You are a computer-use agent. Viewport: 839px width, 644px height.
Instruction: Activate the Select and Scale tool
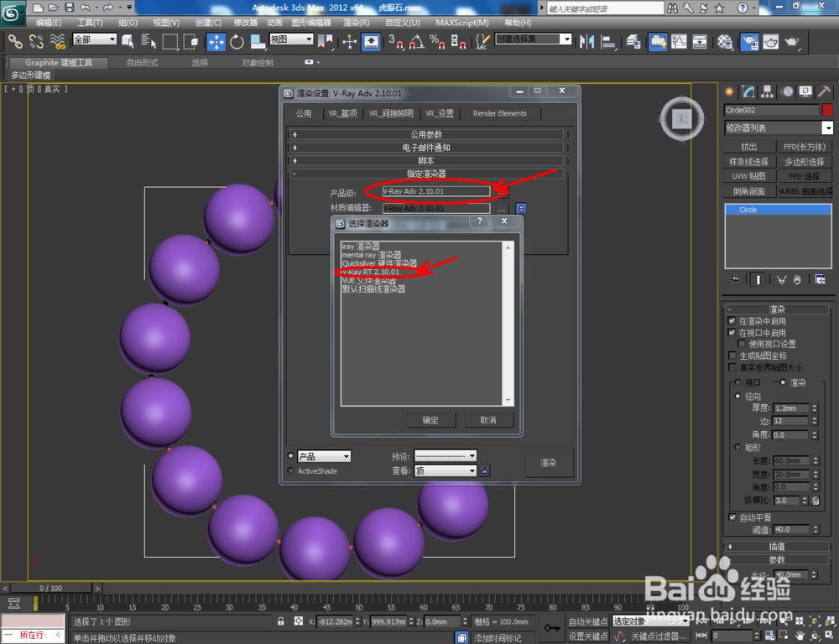258,41
